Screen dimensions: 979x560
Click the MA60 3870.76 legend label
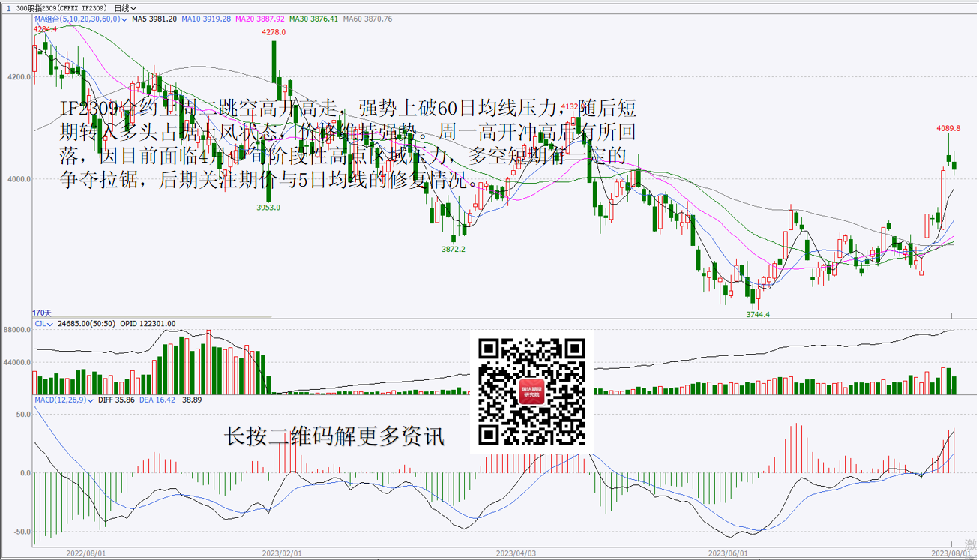pos(367,19)
